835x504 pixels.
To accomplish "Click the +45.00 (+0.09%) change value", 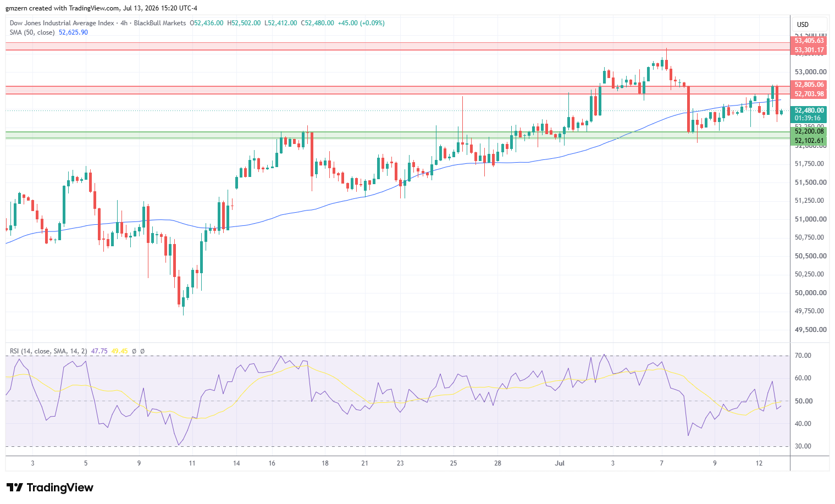I will click(x=361, y=23).
